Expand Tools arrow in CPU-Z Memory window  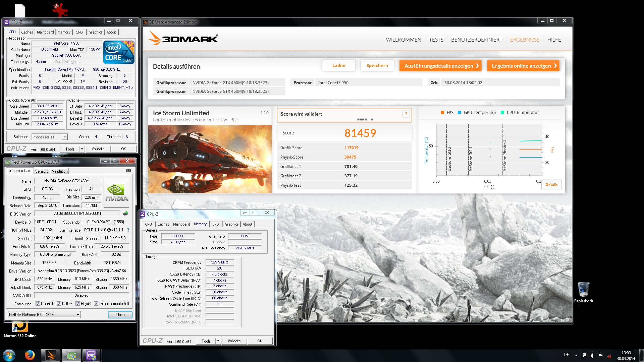218,341
